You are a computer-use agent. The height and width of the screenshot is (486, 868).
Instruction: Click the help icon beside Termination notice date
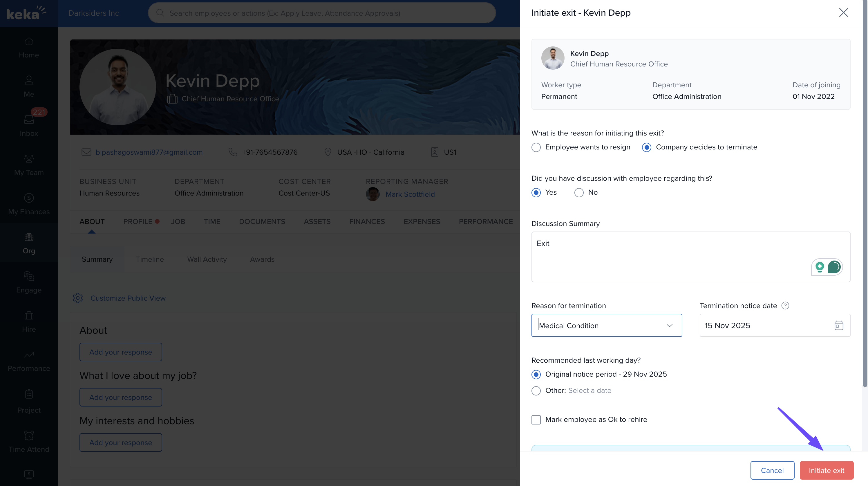click(785, 305)
